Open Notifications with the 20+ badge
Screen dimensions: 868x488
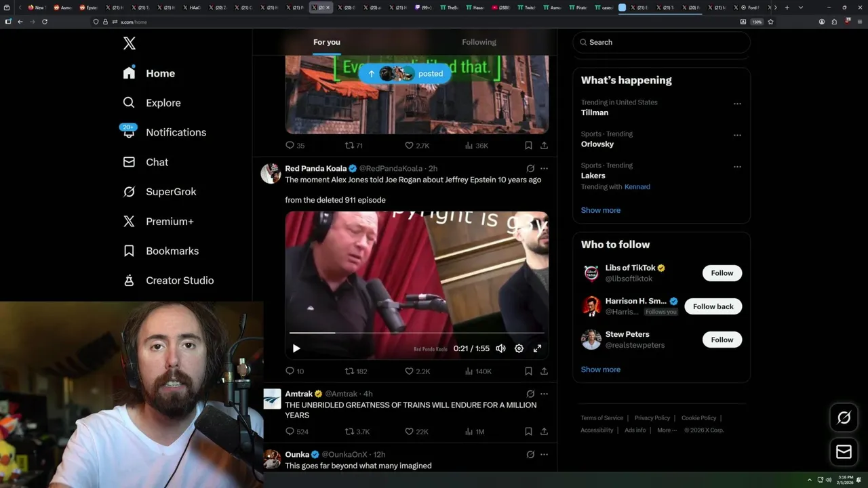[x=164, y=132]
